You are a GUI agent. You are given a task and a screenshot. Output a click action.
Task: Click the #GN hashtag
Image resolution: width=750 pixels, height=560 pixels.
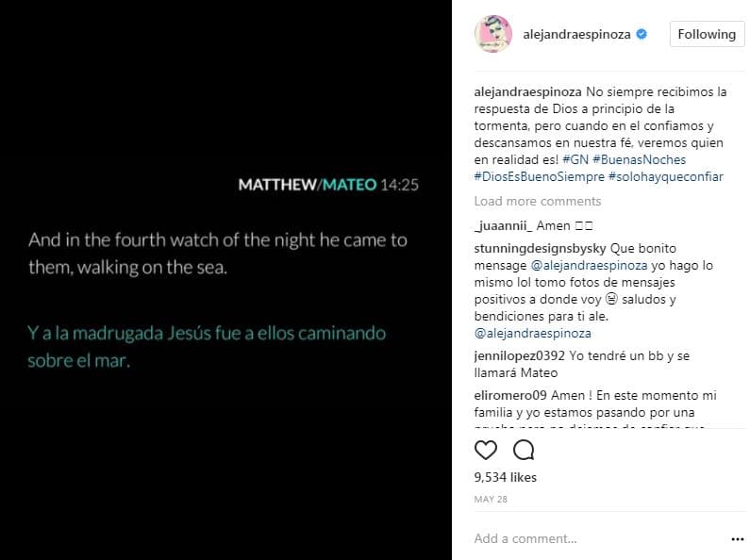575,159
